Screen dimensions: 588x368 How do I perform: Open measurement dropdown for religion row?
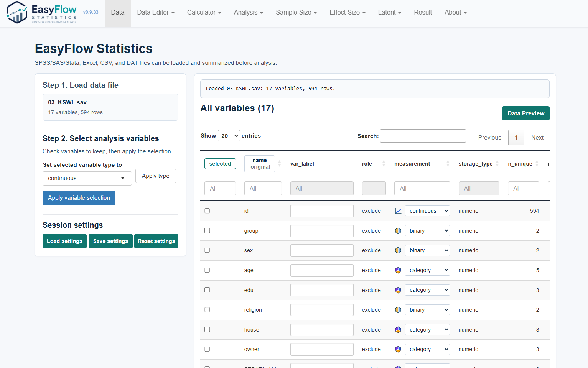(427, 310)
